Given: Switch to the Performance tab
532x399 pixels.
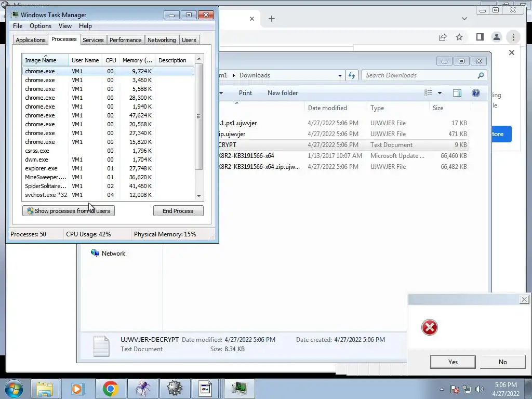Looking at the screenshot, I should (x=125, y=40).
